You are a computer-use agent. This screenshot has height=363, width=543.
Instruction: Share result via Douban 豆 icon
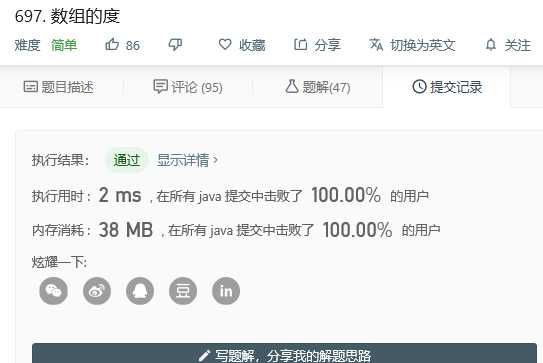coord(183,291)
